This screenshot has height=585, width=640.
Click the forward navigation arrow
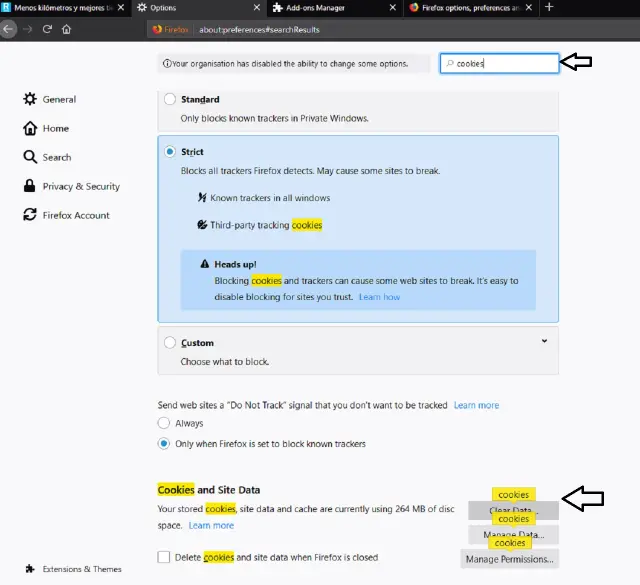pos(27,29)
